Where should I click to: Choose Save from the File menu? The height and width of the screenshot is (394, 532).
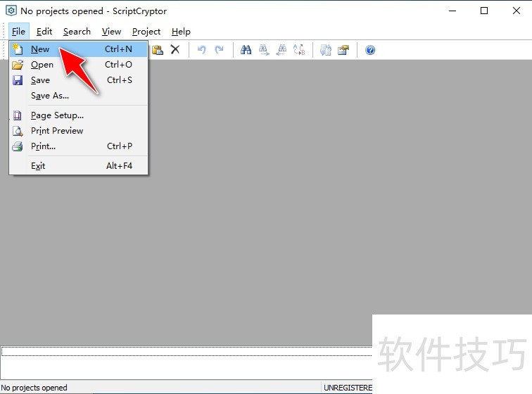pyautogui.click(x=79, y=80)
